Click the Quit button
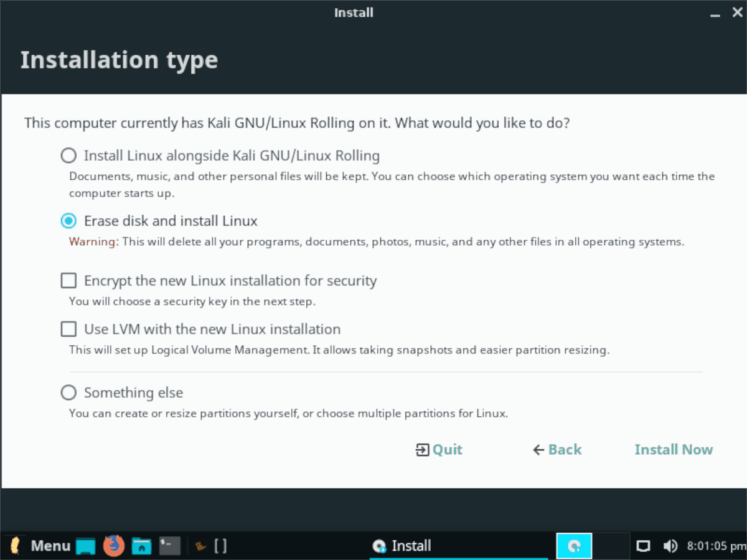The width and height of the screenshot is (747, 560). point(439,449)
